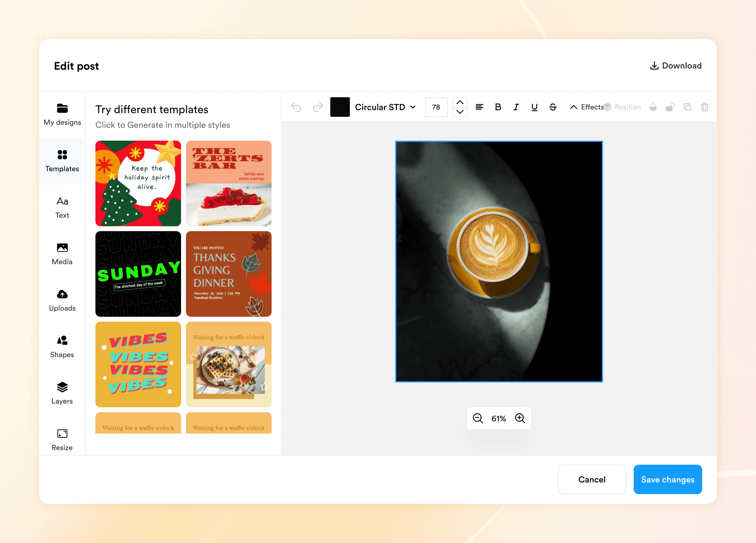This screenshot has height=543, width=756.
Task: Open the Uploads panel
Action: [x=62, y=301]
